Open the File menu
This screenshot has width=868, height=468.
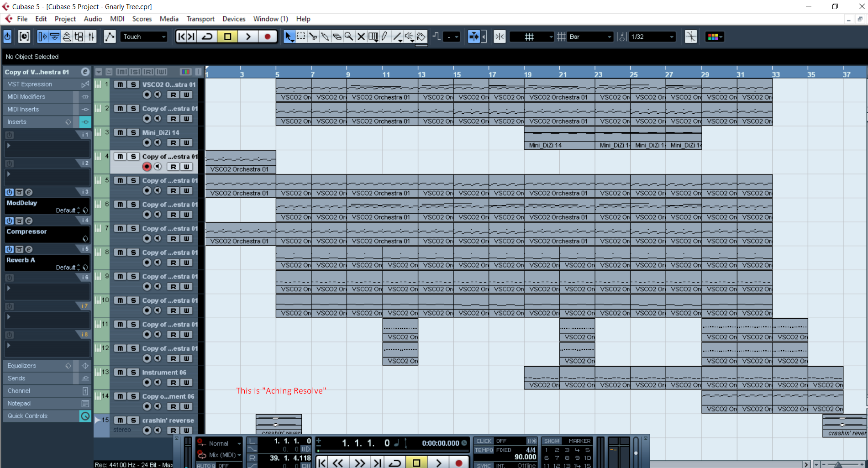(22, 19)
